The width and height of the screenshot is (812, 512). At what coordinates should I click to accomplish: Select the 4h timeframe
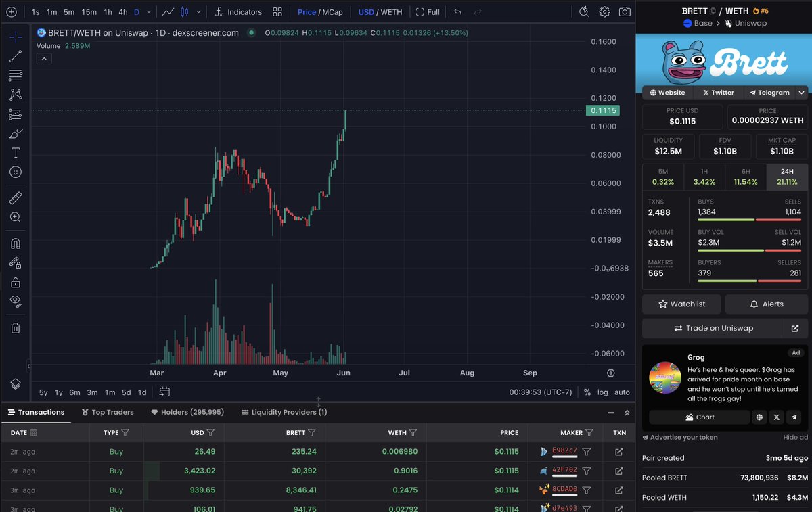(x=122, y=12)
